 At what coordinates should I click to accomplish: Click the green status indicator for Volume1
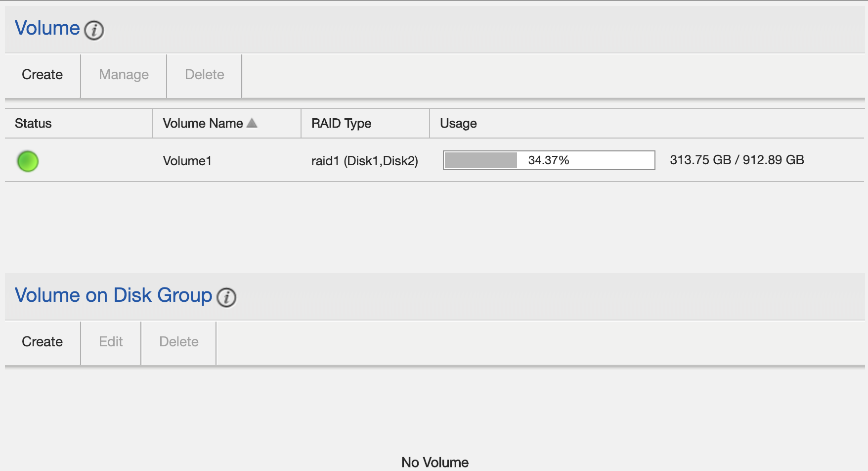(28, 161)
